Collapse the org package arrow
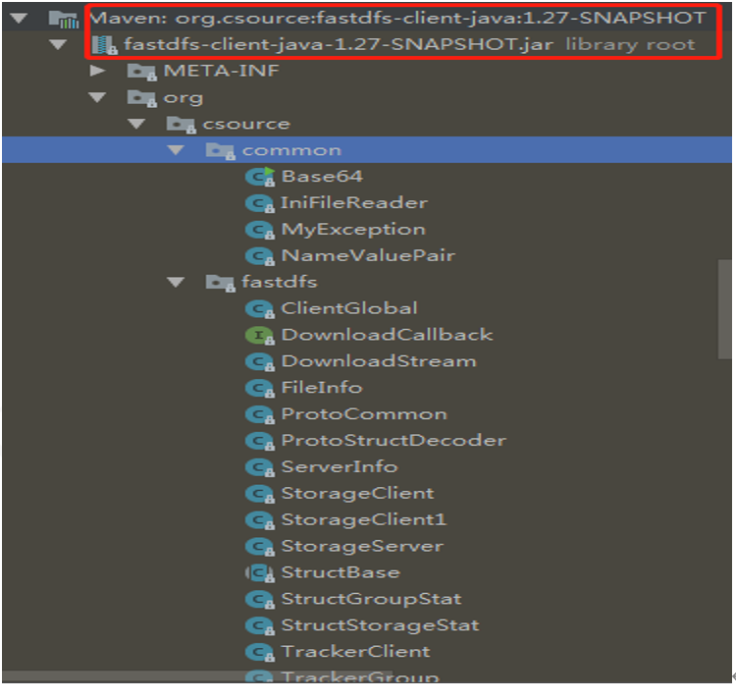This screenshot has width=736, height=700. [x=97, y=97]
